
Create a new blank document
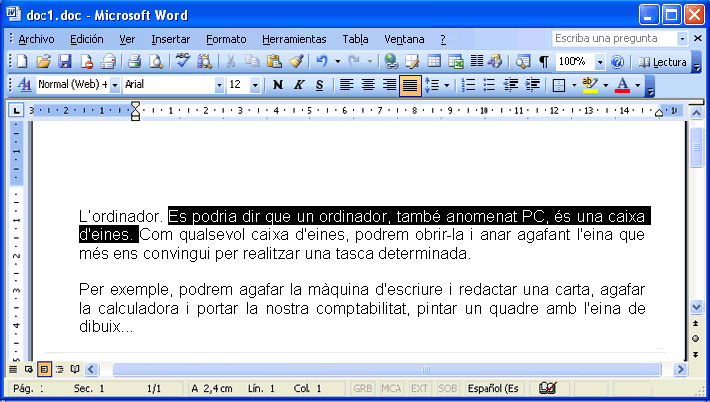[x=22, y=62]
